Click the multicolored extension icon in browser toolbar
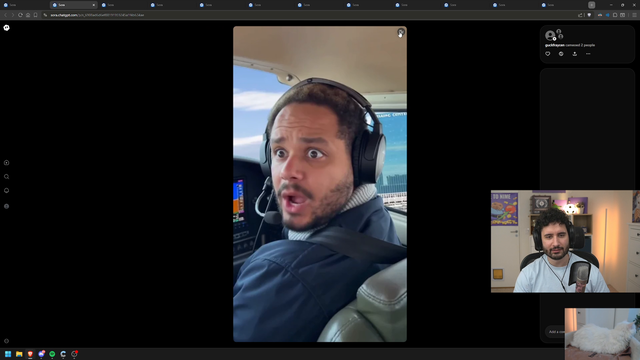 click(x=600, y=15)
